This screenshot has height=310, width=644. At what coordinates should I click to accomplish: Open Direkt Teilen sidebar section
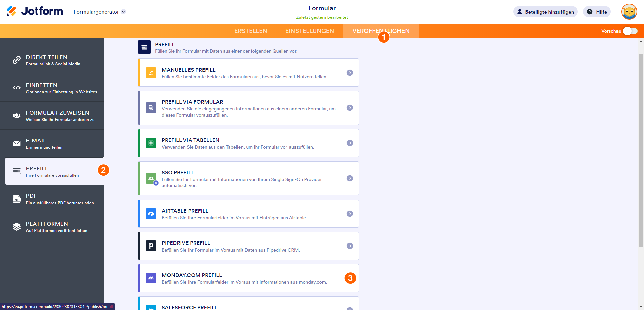tap(52, 60)
